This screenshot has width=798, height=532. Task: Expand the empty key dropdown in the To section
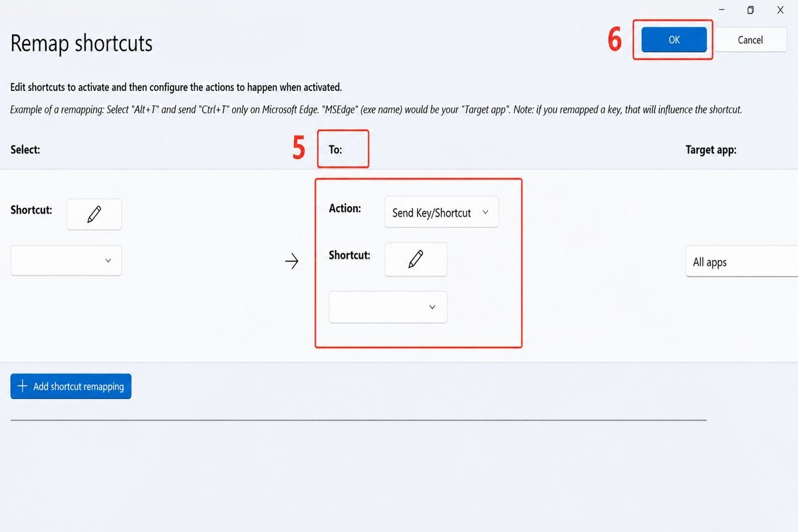388,307
